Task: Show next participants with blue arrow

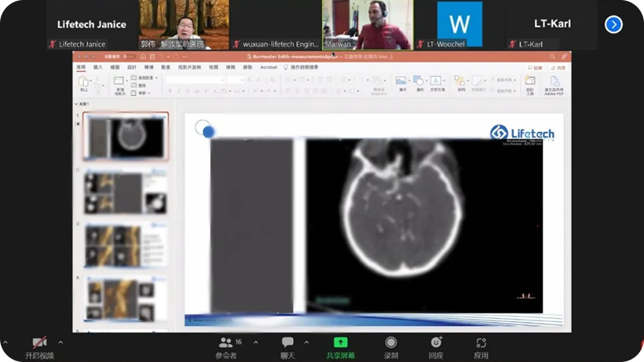Action: click(613, 24)
